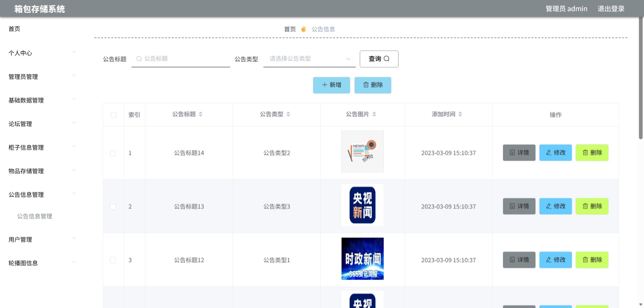The height and width of the screenshot is (308, 644).
Task: Click the scrollbar down arrow
Action: [640, 305]
